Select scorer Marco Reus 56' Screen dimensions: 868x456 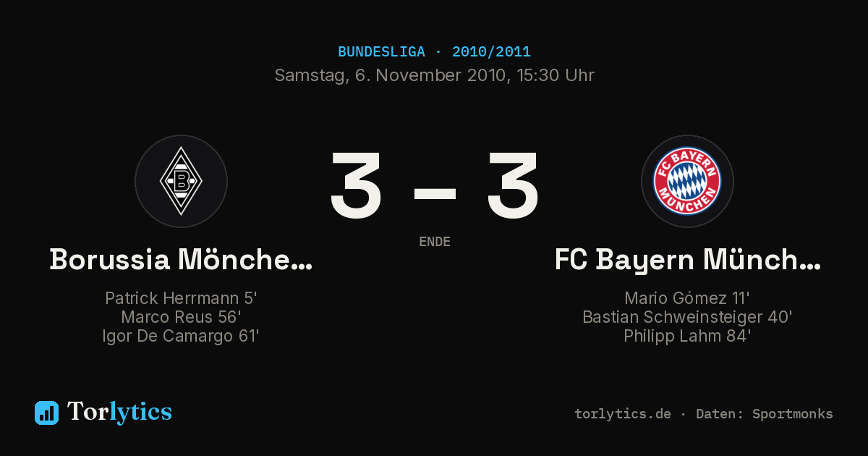(x=181, y=317)
